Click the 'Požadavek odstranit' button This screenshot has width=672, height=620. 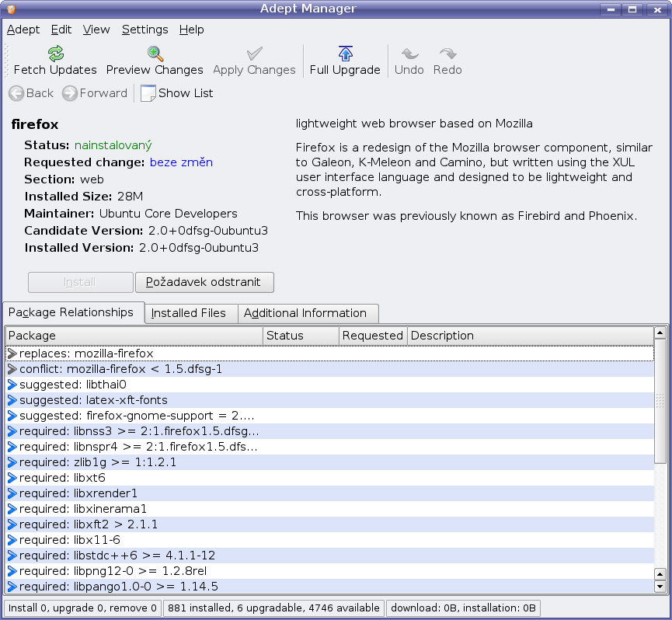tap(204, 281)
